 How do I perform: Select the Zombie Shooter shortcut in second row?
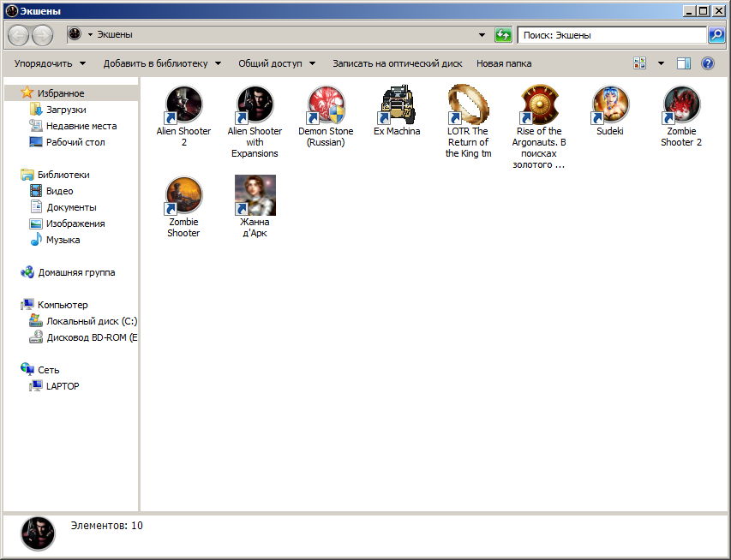(183, 207)
